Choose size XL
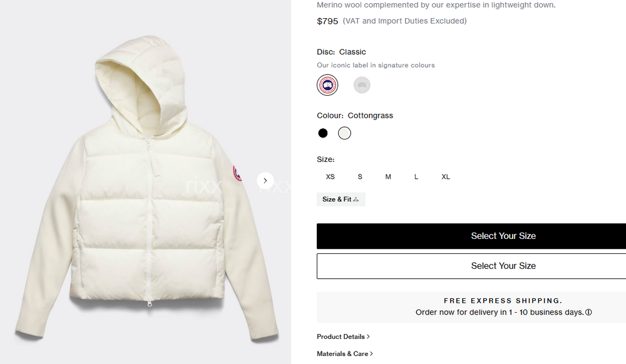The width and height of the screenshot is (626, 364). (446, 177)
